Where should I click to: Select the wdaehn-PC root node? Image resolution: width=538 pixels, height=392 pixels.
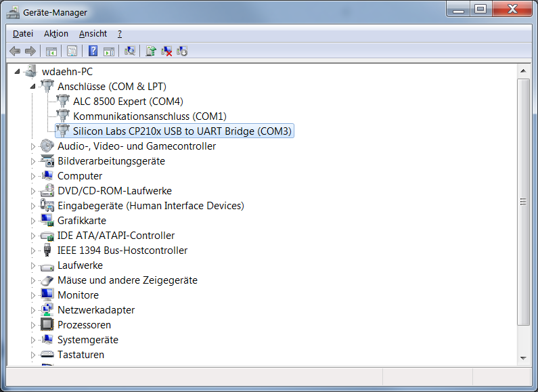click(67, 72)
